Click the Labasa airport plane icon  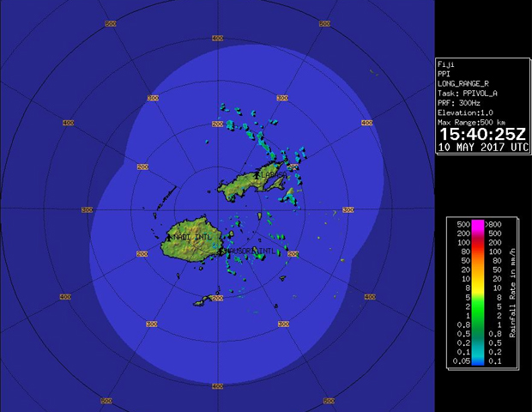257,175
